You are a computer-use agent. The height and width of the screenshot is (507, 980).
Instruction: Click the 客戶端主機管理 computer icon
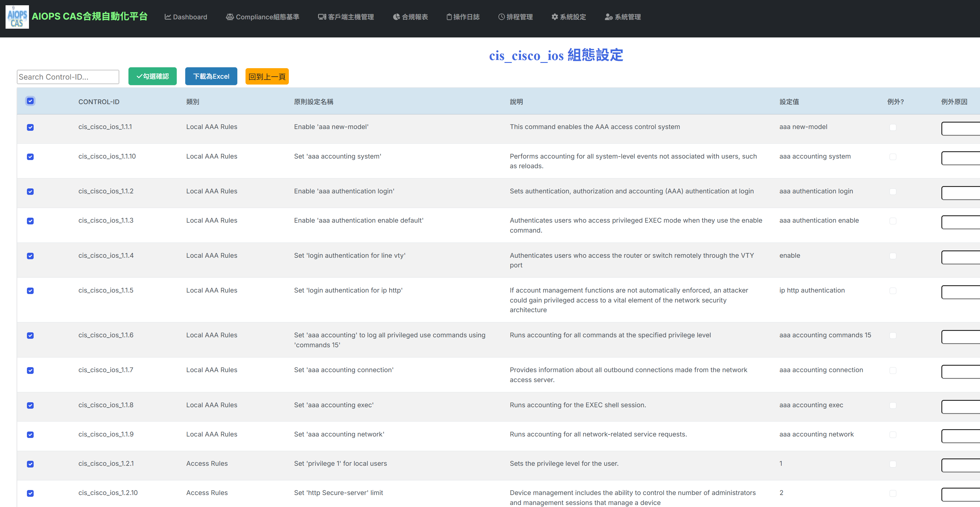click(322, 17)
